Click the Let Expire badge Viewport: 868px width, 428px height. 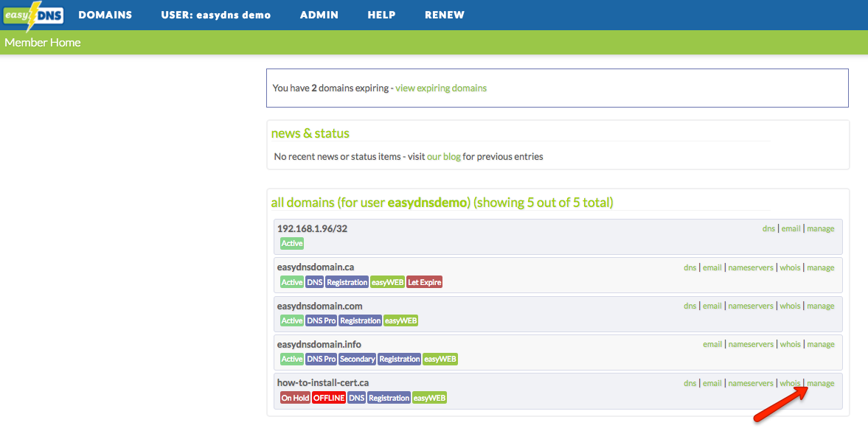[425, 282]
